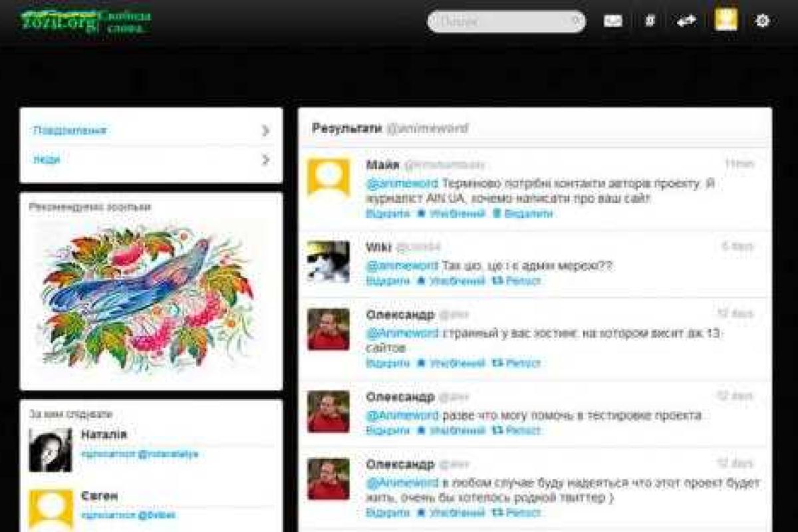
Task: Click the Ретвіт icon on Wiki's post
Action: (x=497, y=281)
